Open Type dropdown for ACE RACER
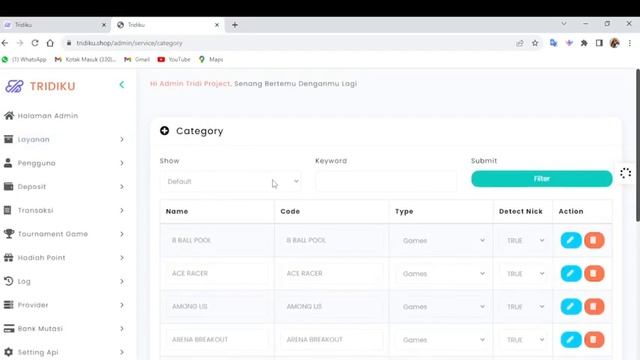The width and height of the screenshot is (640, 360). (442, 274)
